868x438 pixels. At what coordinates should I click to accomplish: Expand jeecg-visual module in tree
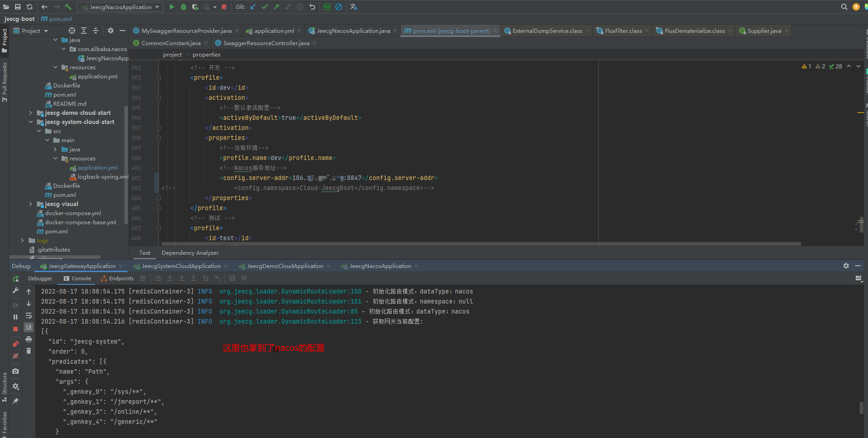coord(31,204)
